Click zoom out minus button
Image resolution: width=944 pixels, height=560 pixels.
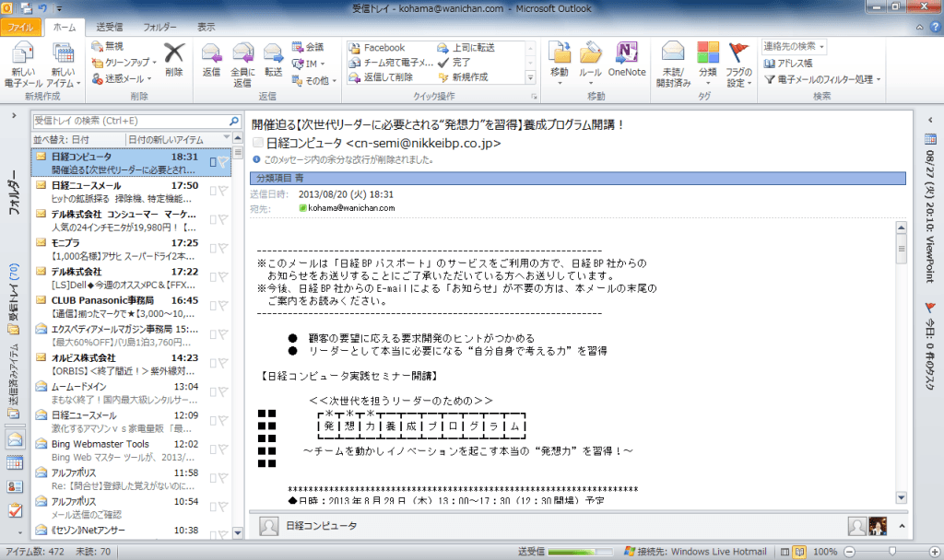849,552
